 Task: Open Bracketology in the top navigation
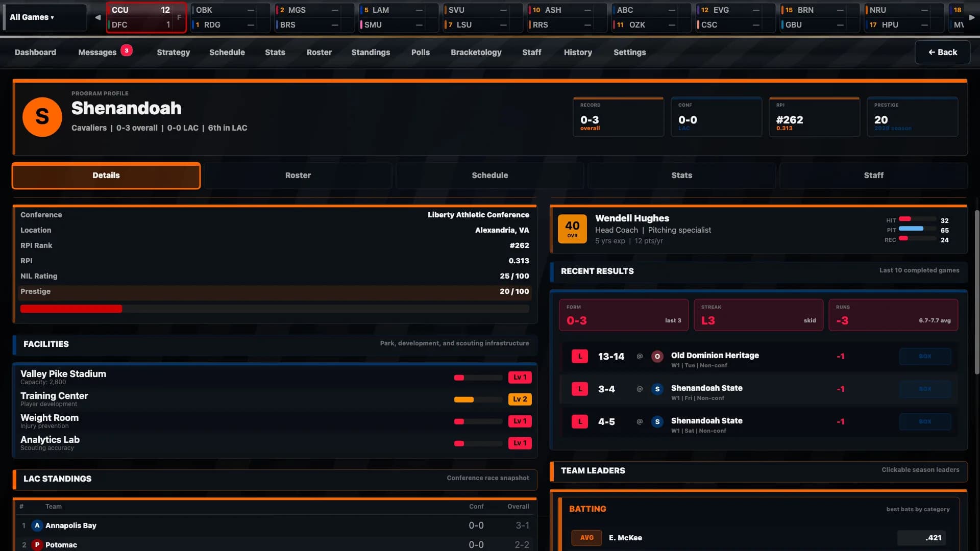(x=476, y=52)
